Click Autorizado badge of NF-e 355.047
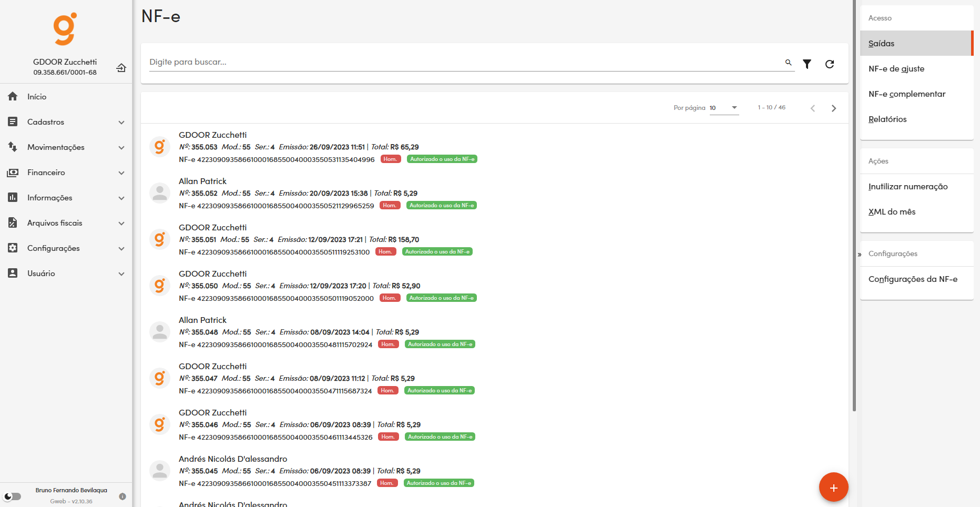 tap(440, 390)
